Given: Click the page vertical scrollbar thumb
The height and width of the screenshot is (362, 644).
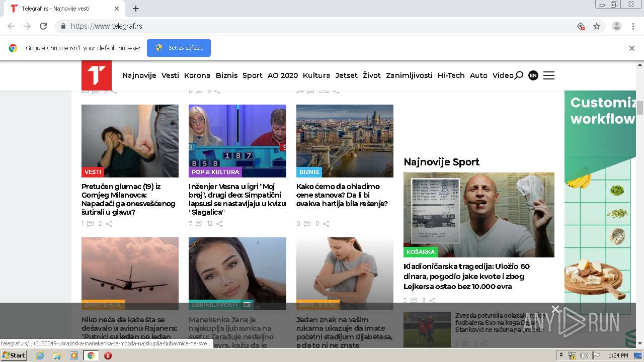Looking at the screenshot, I should [x=640, y=108].
